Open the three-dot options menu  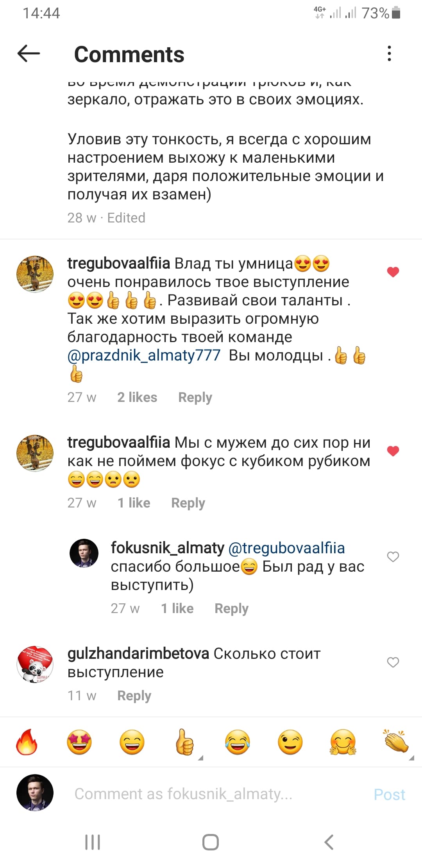tap(389, 53)
